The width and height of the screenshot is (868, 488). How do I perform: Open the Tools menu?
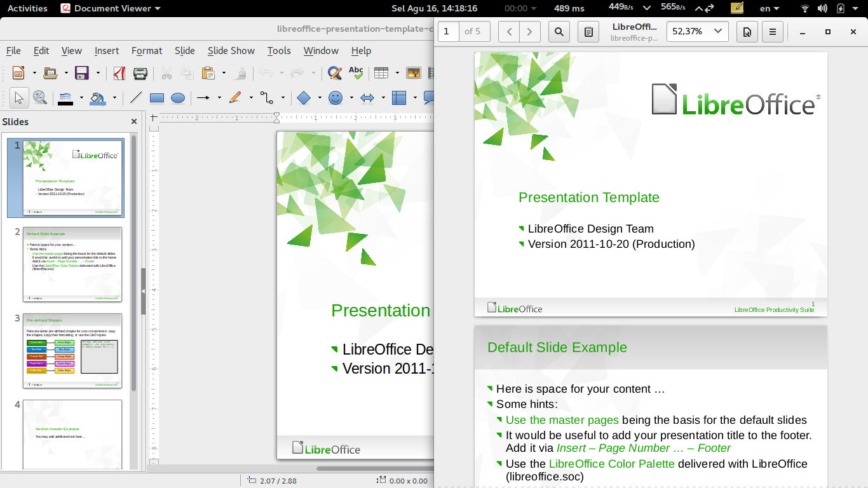(x=279, y=51)
